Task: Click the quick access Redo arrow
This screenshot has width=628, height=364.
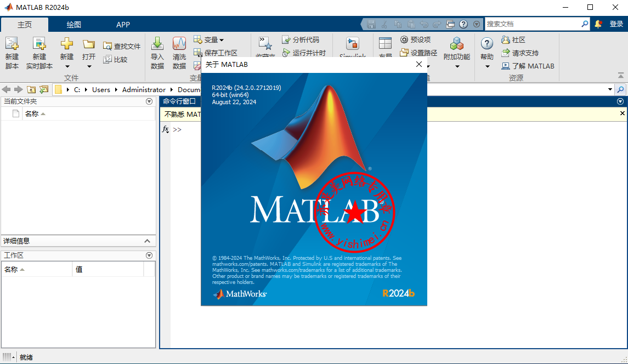Action: (437, 25)
